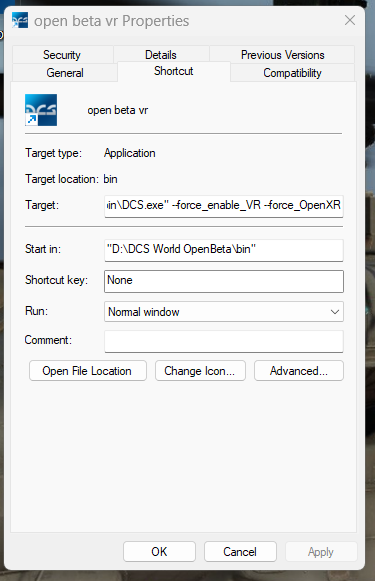
Task: Open Advanced shortcut settings
Action: pyautogui.click(x=299, y=371)
